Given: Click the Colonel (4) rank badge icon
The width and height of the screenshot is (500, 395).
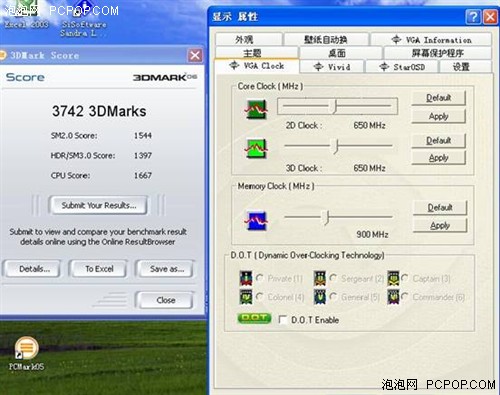Looking at the screenshot, I should 246,297.
